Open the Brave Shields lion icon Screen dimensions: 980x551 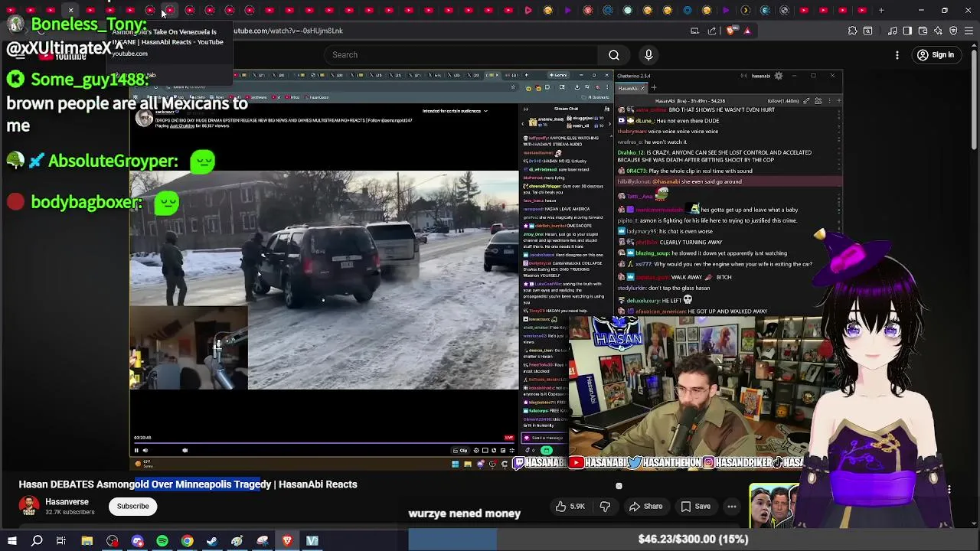coord(730,31)
